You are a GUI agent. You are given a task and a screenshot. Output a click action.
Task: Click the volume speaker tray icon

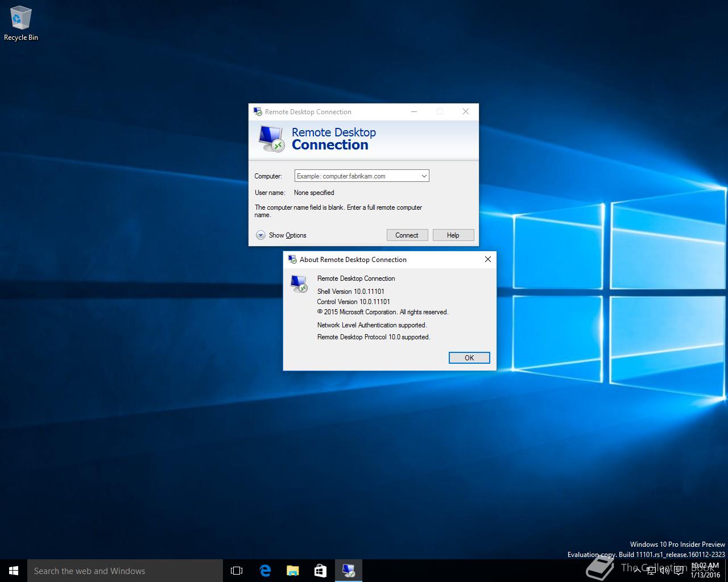[x=664, y=571]
